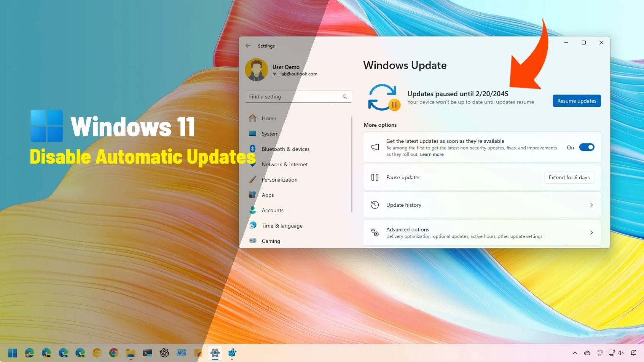Launch Microsoft Edge from the taskbar

[x=29, y=353]
